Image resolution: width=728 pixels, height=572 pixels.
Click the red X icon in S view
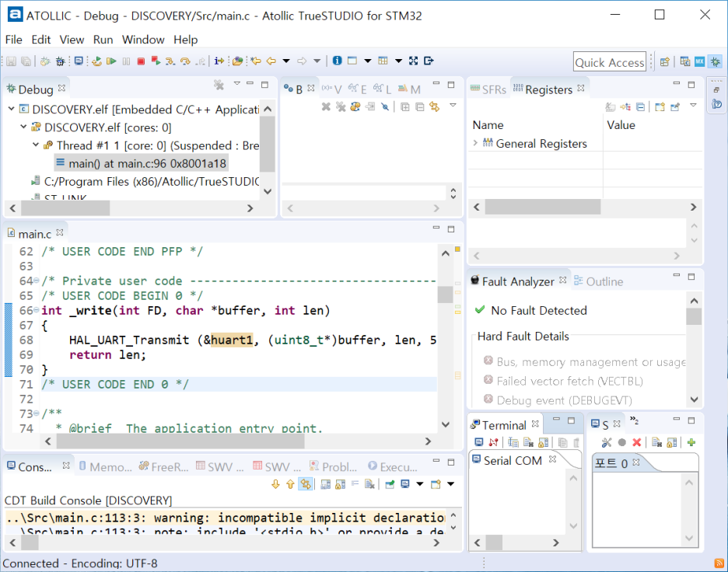point(637,442)
